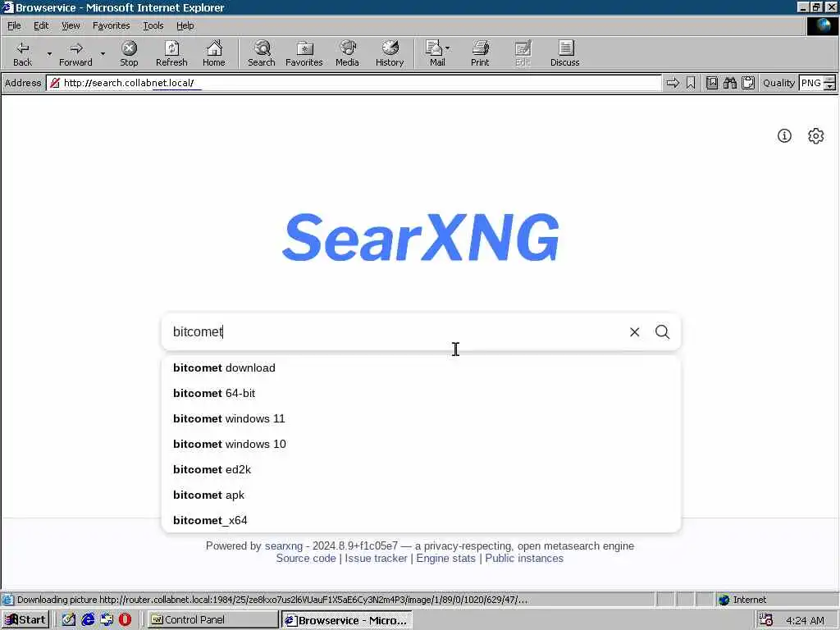
Task: Click the SearXNG logo
Action: coord(421,237)
